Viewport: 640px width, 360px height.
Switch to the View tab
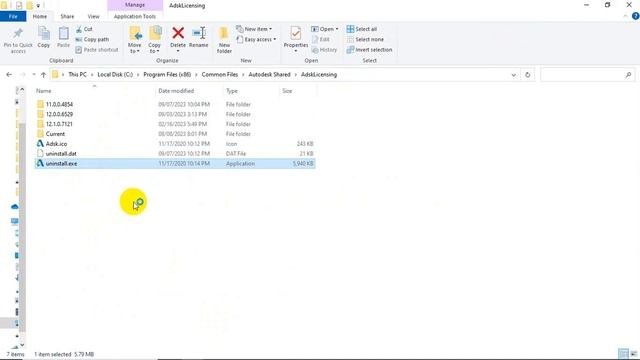tap(93, 16)
